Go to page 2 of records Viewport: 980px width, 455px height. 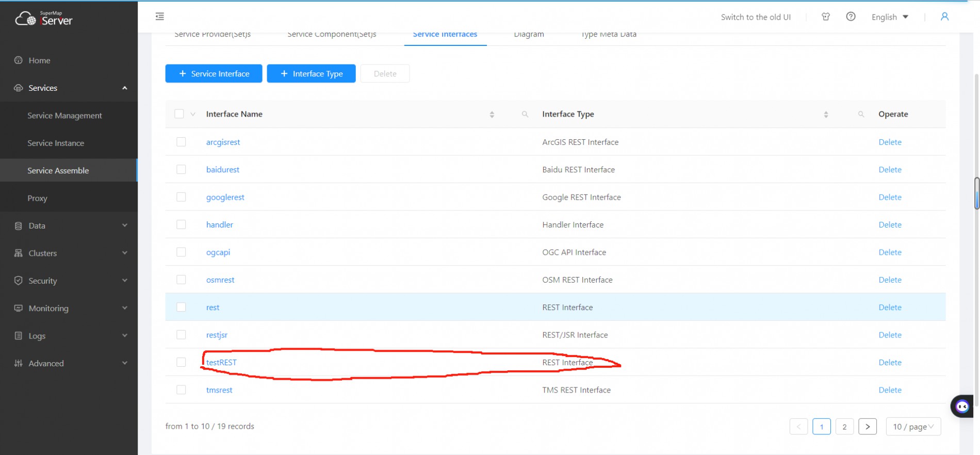(x=844, y=427)
